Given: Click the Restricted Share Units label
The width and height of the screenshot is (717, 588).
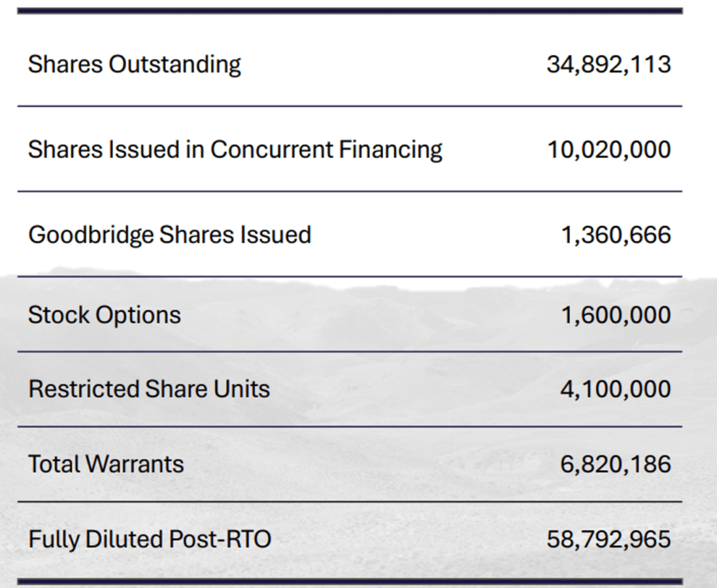Looking at the screenshot, I should [149, 389].
